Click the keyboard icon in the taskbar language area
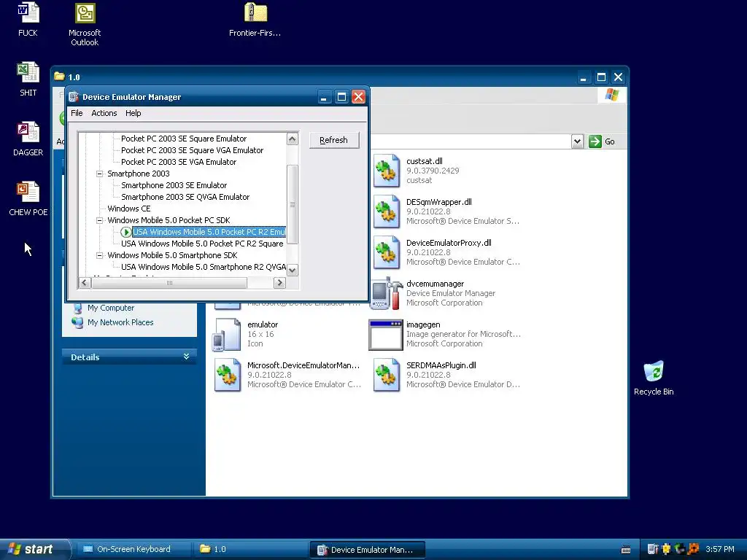The height and width of the screenshot is (560, 747). tap(626, 550)
